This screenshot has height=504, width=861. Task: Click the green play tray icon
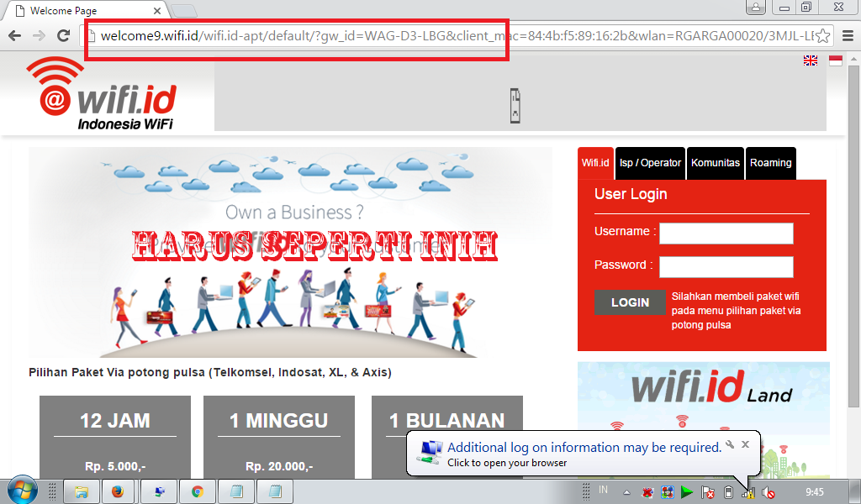tap(686, 492)
